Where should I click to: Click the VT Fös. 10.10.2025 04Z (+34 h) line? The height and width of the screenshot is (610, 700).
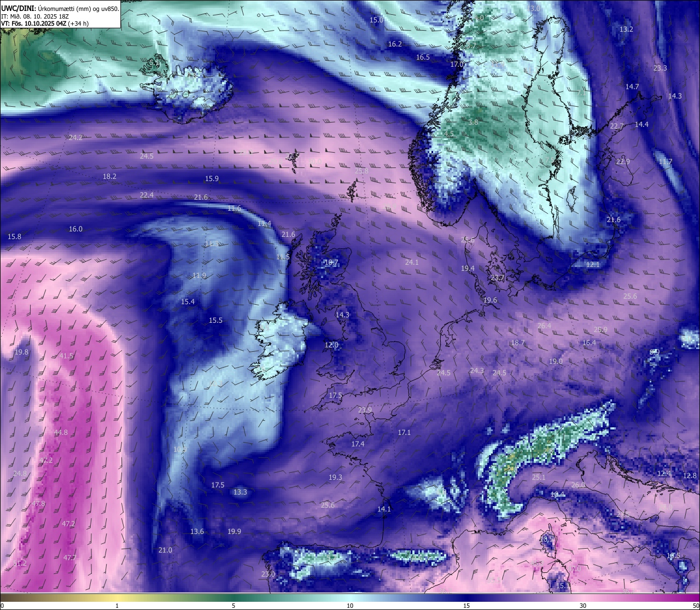[45, 24]
